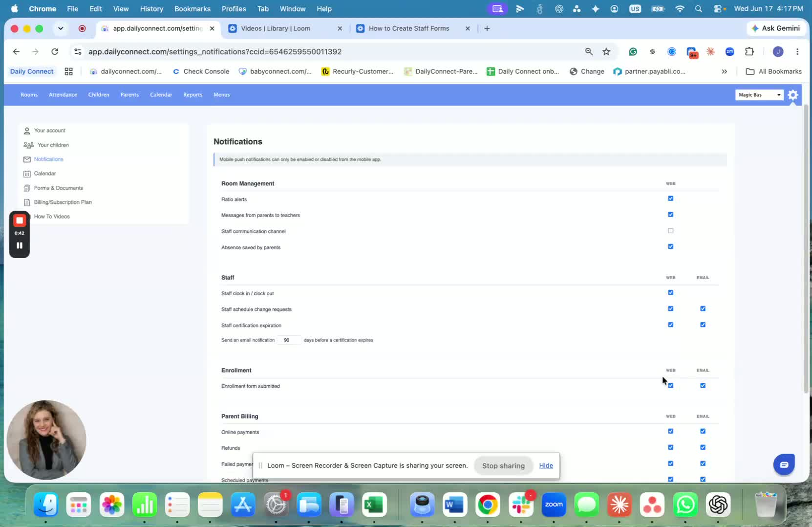Select Notifications in the sidebar
This screenshot has width=812, height=527.
click(48, 159)
